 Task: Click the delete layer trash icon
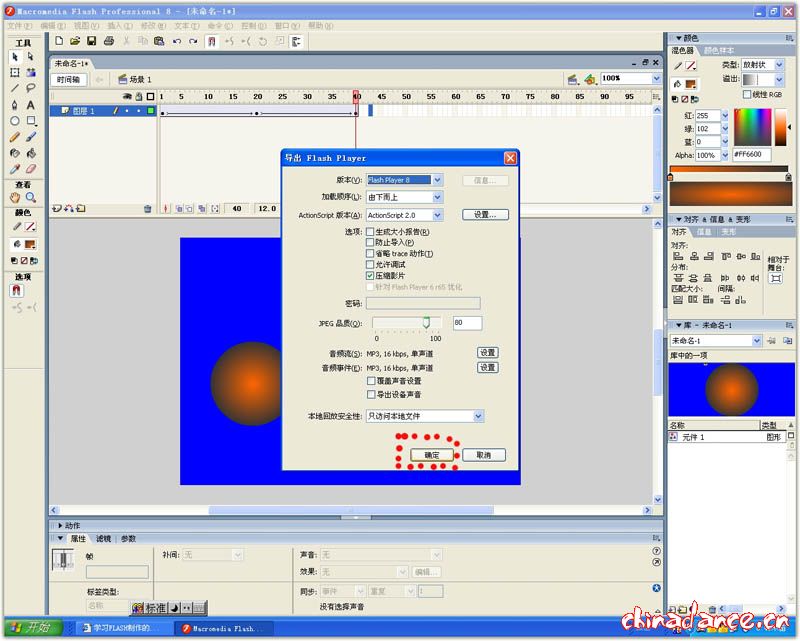148,209
